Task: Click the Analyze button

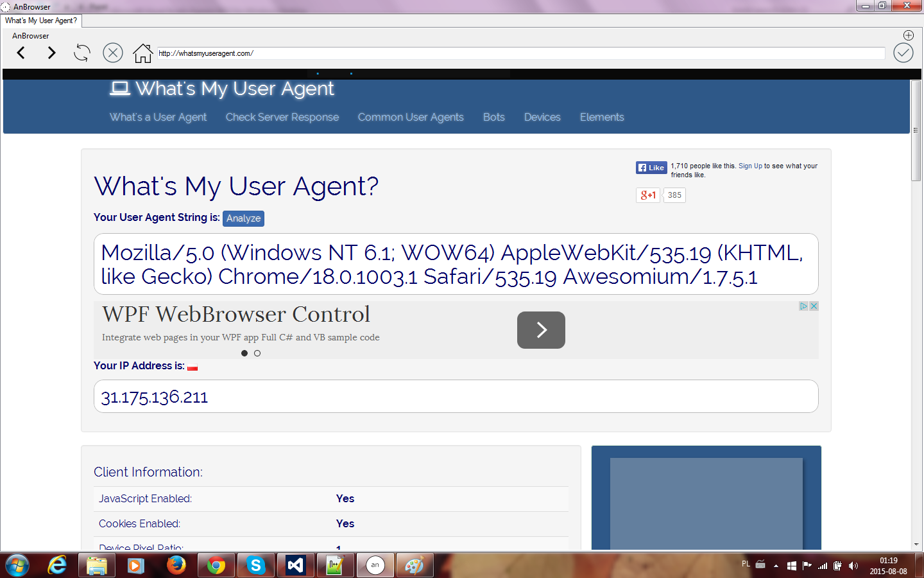Action: pos(243,218)
